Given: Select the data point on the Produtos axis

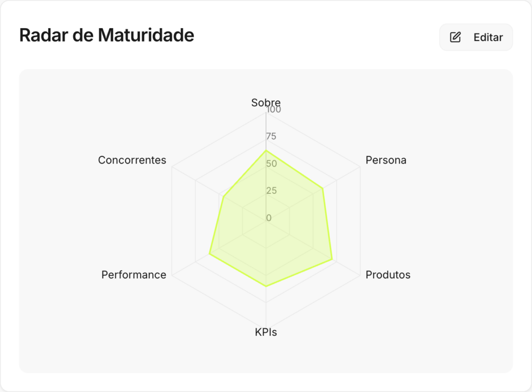Looking at the screenshot, I should tap(332, 259).
